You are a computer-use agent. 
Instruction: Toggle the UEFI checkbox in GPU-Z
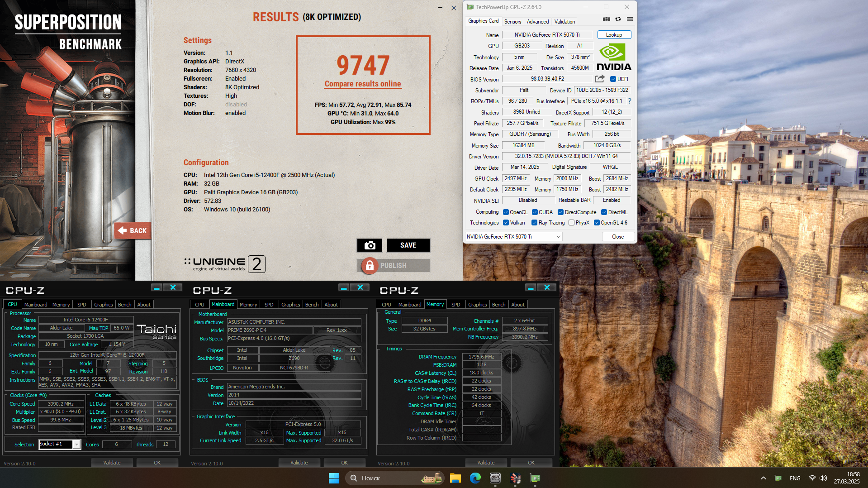[613, 79]
